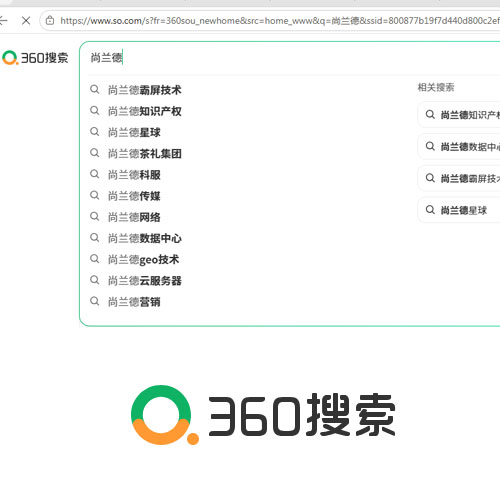The height and width of the screenshot is (500, 500).
Task: Select suggestion 尚兰德geo技术
Action: point(143,259)
